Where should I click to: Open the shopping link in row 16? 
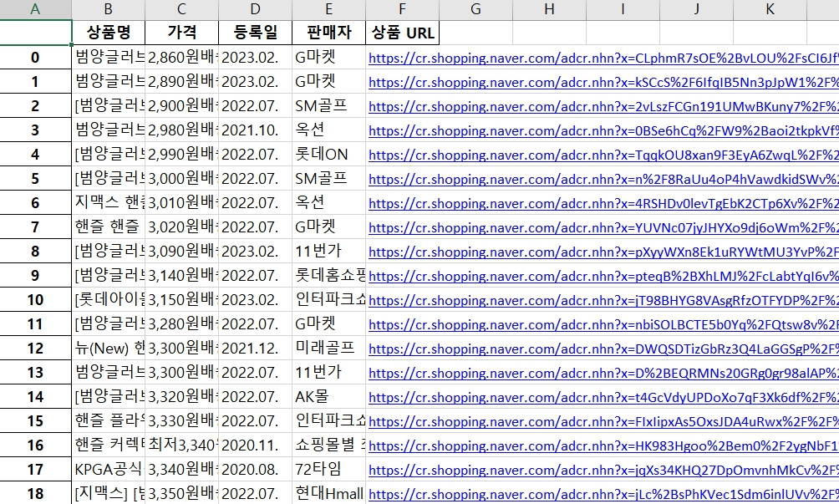603,445
